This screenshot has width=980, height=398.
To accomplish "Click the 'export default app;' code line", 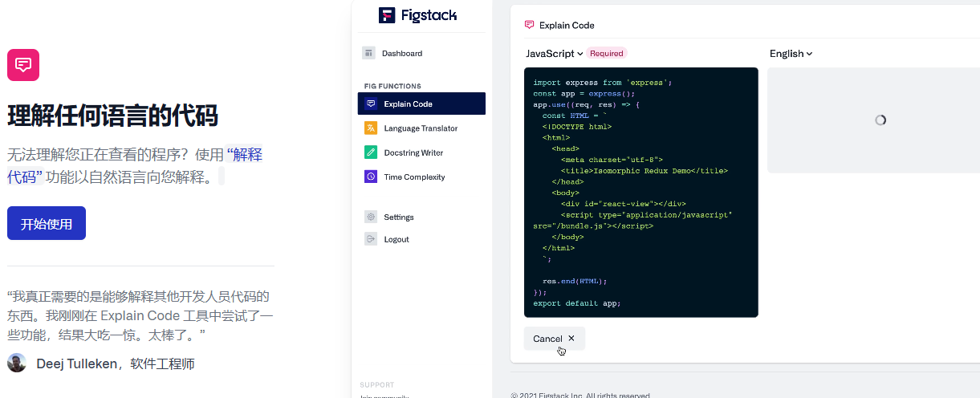I will (577, 303).
